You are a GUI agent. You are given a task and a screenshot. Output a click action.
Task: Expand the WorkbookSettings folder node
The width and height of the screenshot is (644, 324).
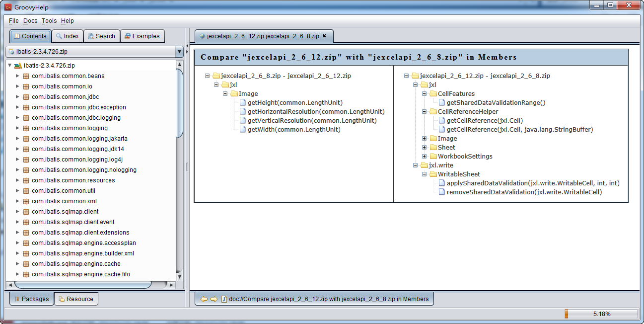pos(424,157)
